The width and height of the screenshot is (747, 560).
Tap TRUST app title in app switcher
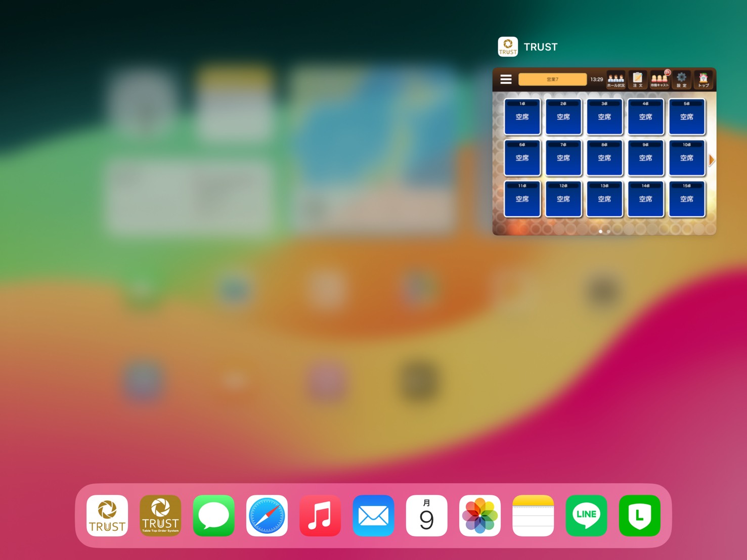click(540, 47)
